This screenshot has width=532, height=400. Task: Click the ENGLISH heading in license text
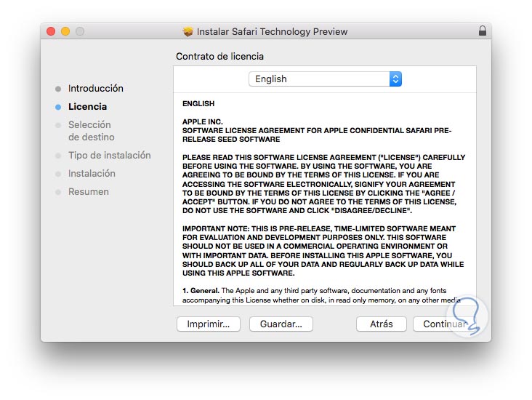coord(198,103)
